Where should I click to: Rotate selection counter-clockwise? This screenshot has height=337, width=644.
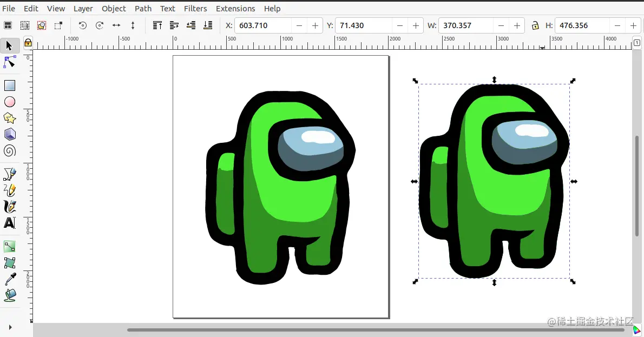tap(83, 25)
